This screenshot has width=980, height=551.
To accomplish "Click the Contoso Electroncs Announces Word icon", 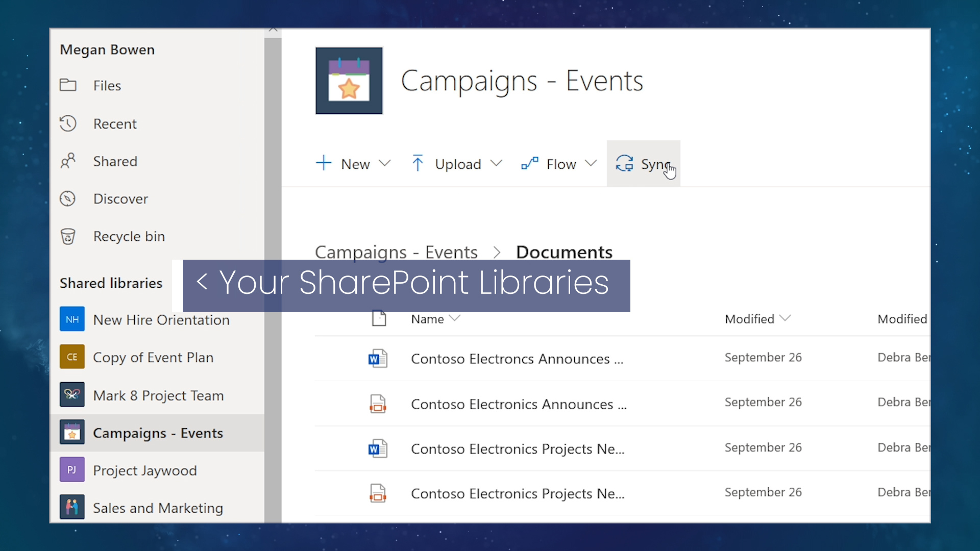I will (x=378, y=359).
